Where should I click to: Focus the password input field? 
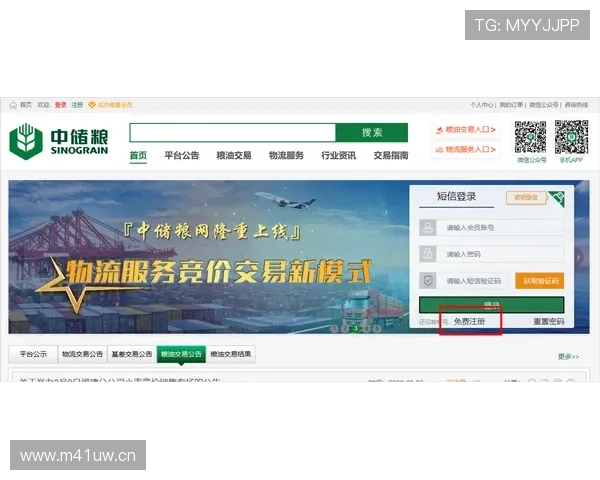click(x=501, y=254)
